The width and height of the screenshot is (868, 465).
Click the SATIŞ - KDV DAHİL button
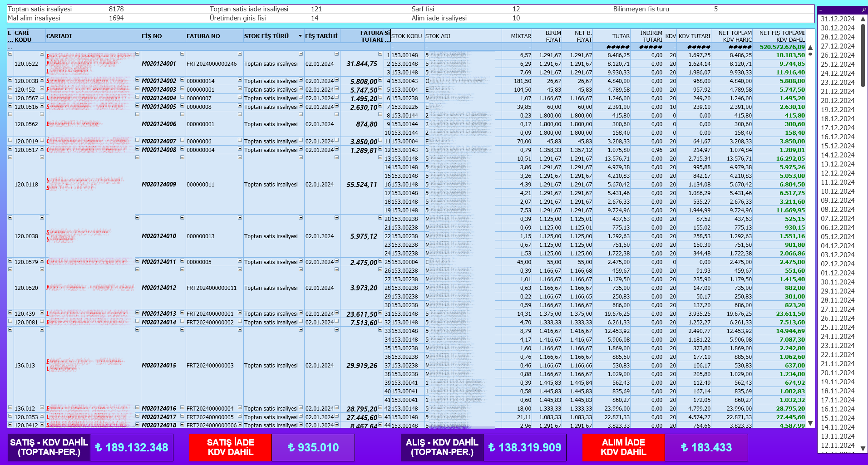click(49, 447)
